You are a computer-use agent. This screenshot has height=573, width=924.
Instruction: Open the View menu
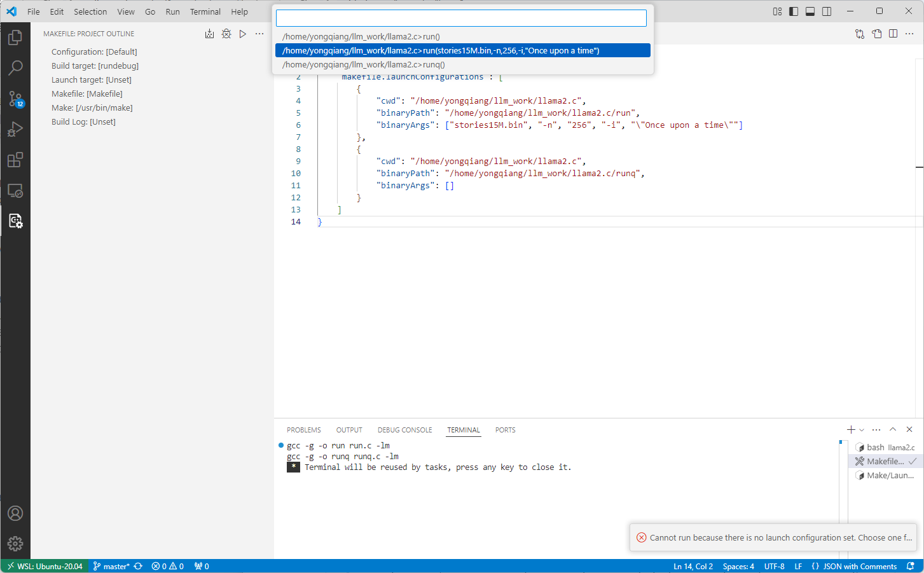[x=126, y=11]
